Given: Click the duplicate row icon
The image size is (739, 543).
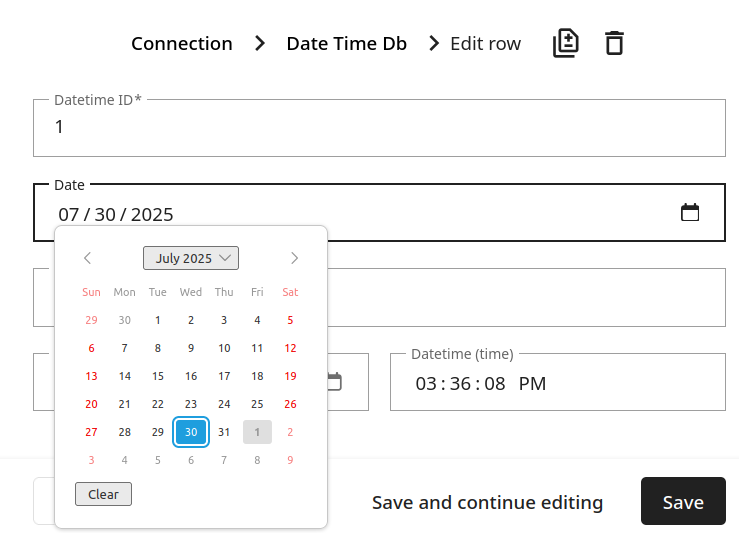Looking at the screenshot, I should coord(566,43).
